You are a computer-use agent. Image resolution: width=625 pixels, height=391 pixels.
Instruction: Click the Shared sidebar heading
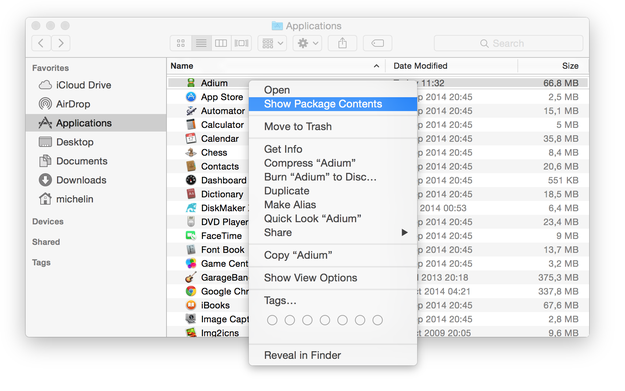pyautogui.click(x=46, y=242)
